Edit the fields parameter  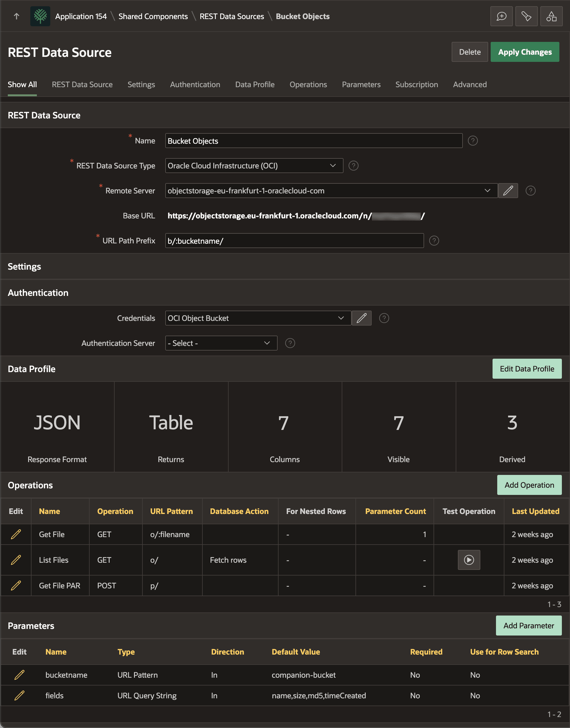pyautogui.click(x=19, y=696)
